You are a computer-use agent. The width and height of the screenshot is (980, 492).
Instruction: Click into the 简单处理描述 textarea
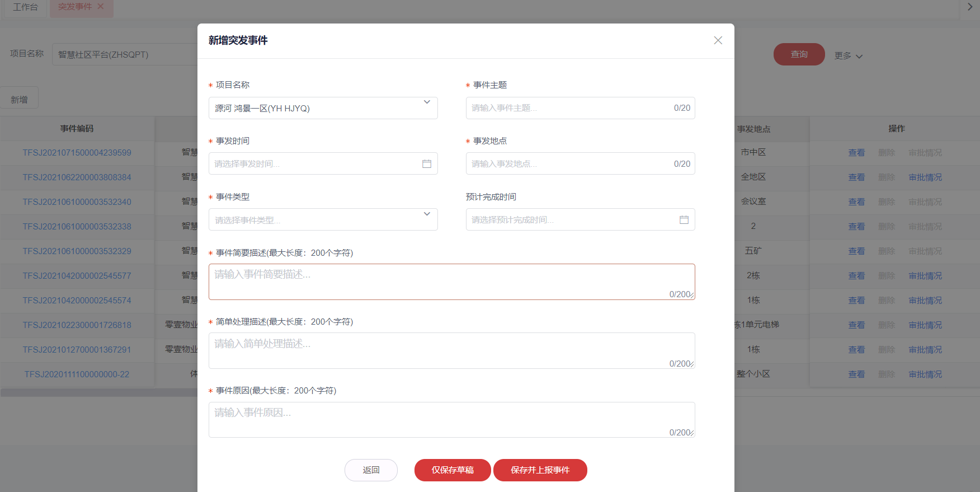coord(451,351)
